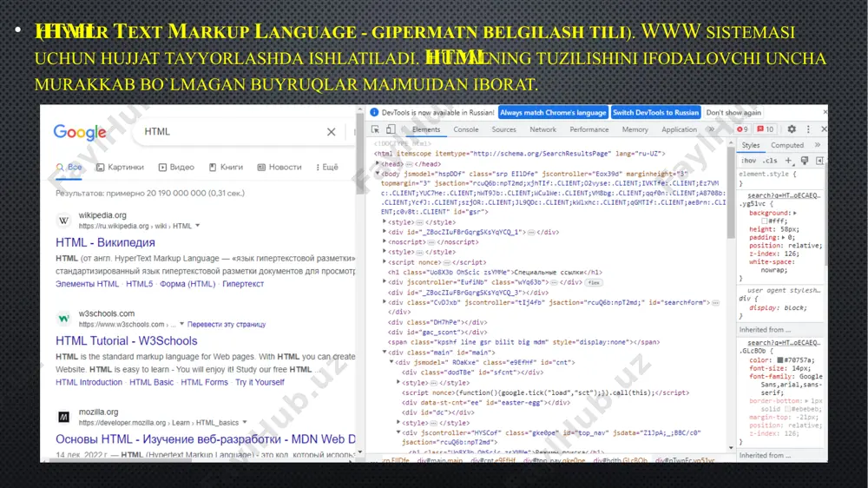Viewport: 868px width, 488px height.
Task: Click Switch DevTools to Russian button
Action: coord(655,112)
